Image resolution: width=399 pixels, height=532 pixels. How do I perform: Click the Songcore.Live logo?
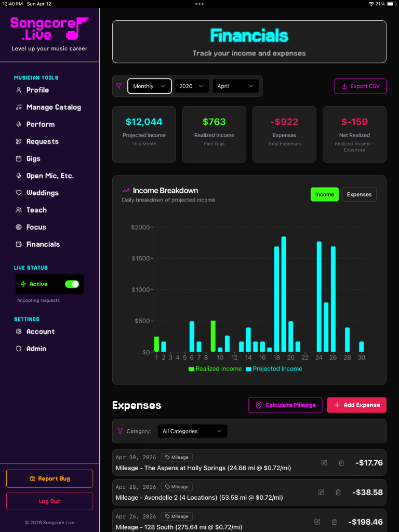coord(49,29)
